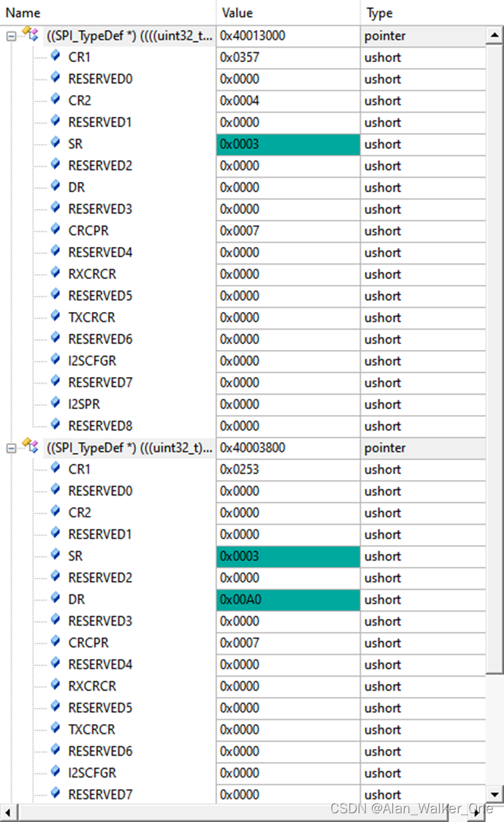Screen dimensions: 504x822
Task: Click the member icon beside RESERVED8
Action: click(56, 425)
